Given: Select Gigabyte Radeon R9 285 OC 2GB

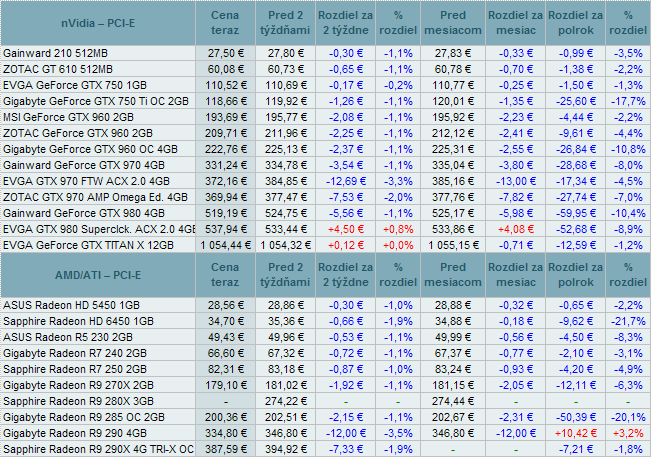Looking at the screenshot, I should [84, 417].
